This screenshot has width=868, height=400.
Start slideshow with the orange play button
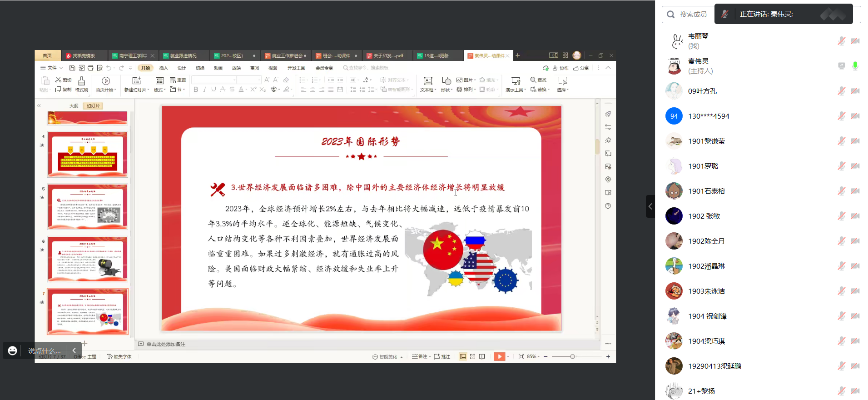(x=499, y=356)
